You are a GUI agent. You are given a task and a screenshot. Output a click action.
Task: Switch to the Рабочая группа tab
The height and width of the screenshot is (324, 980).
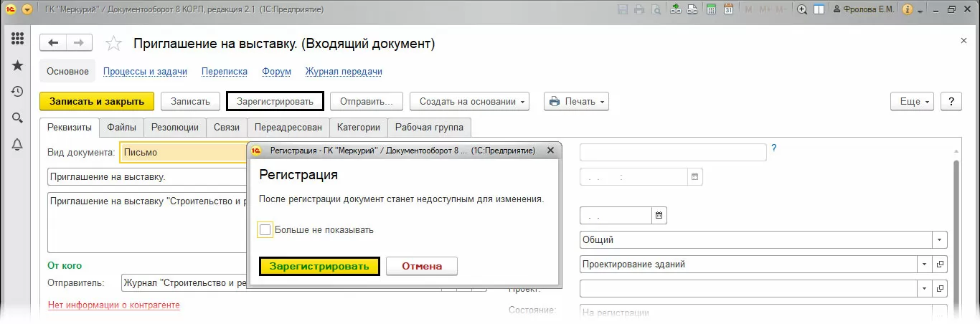[x=430, y=128]
